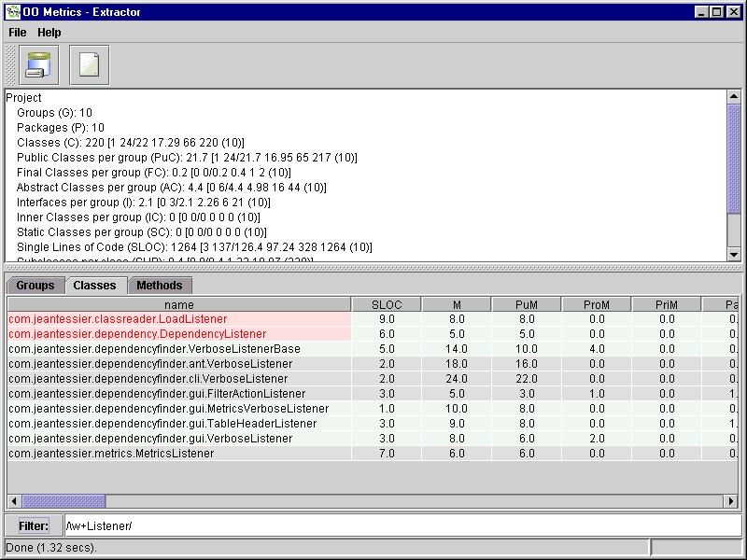Click ProM value 4.0 for VerboseListenerBase
The image size is (747, 560).
(597, 348)
